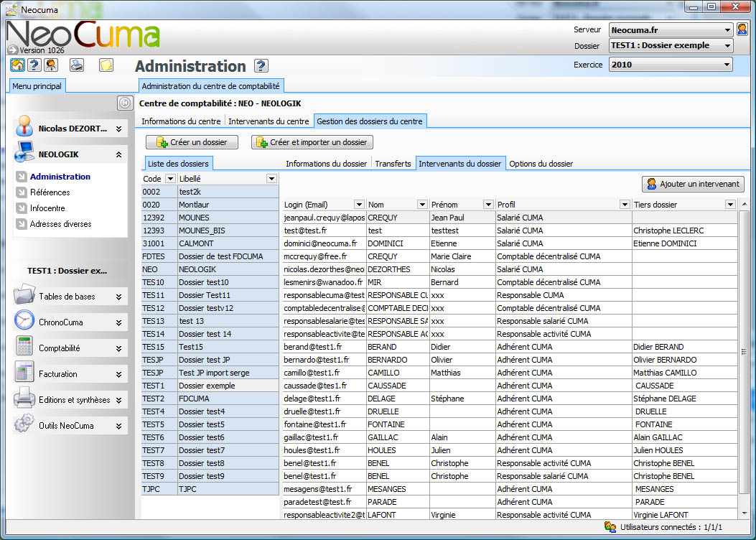Open the Serveur dropdown showing Neocuma.fr

(670, 30)
